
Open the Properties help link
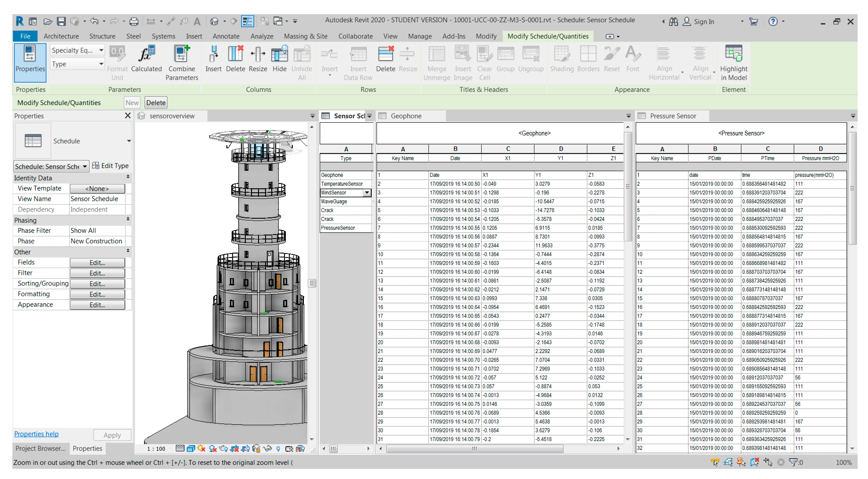pyautogui.click(x=36, y=434)
